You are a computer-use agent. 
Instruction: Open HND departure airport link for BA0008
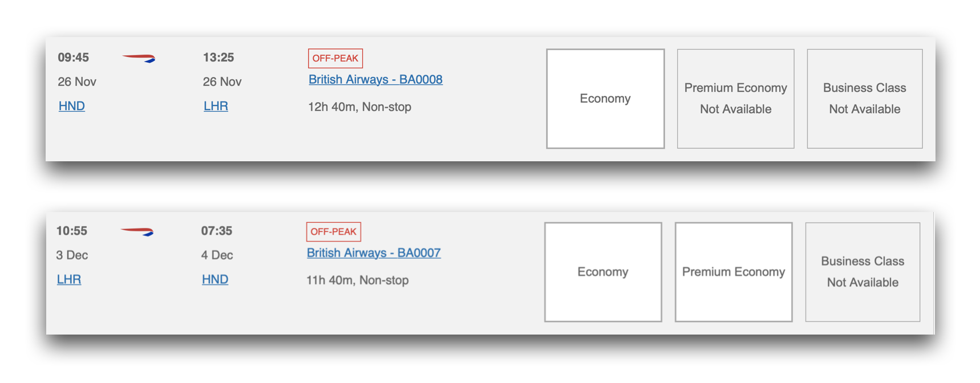[x=72, y=106]
